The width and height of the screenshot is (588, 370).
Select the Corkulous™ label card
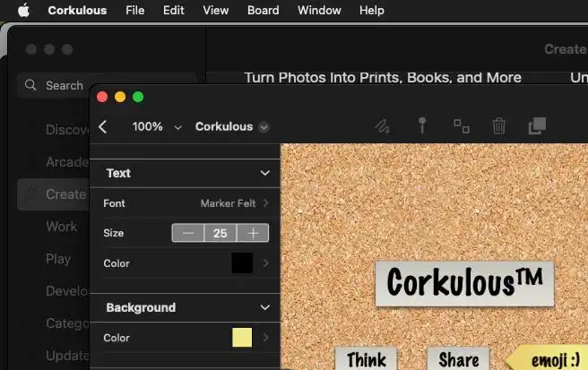(464, 283)
